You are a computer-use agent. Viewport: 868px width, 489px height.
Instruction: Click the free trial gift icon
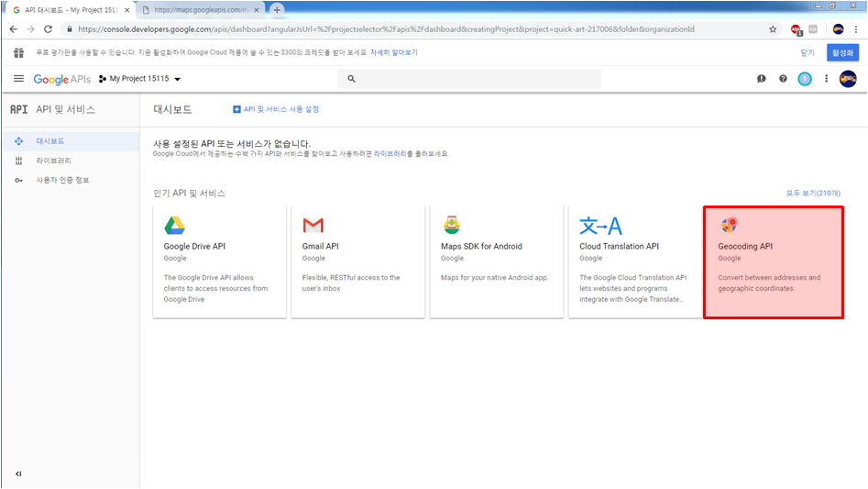[x=18, y=52]
